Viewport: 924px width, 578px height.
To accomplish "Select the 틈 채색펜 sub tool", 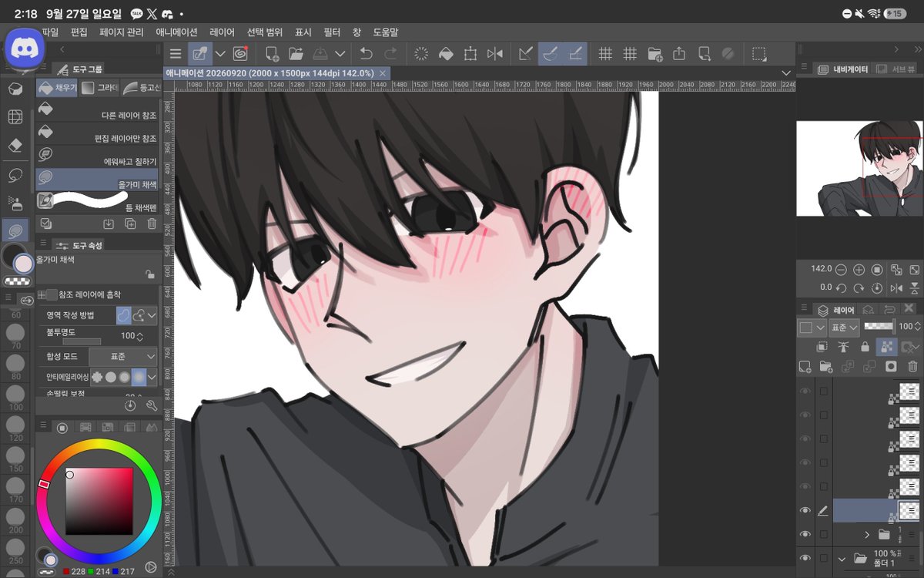I will 97,202.
